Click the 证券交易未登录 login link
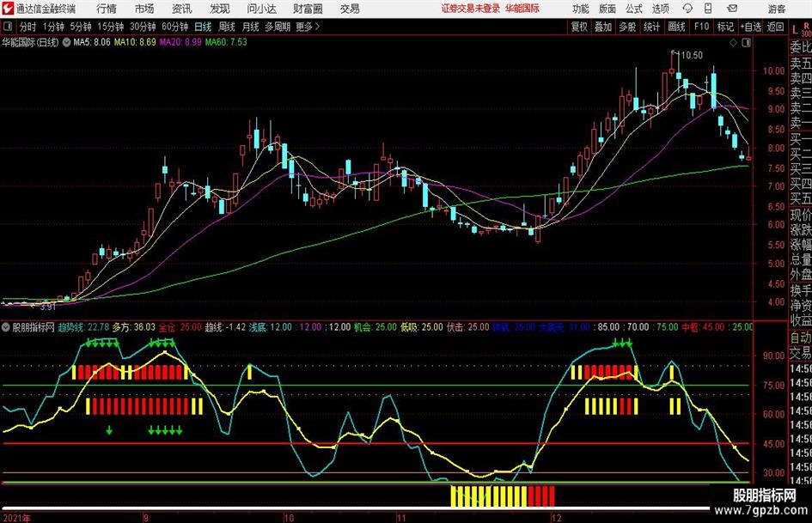Viewport: 812px width, 523px height. pos(471,9)
